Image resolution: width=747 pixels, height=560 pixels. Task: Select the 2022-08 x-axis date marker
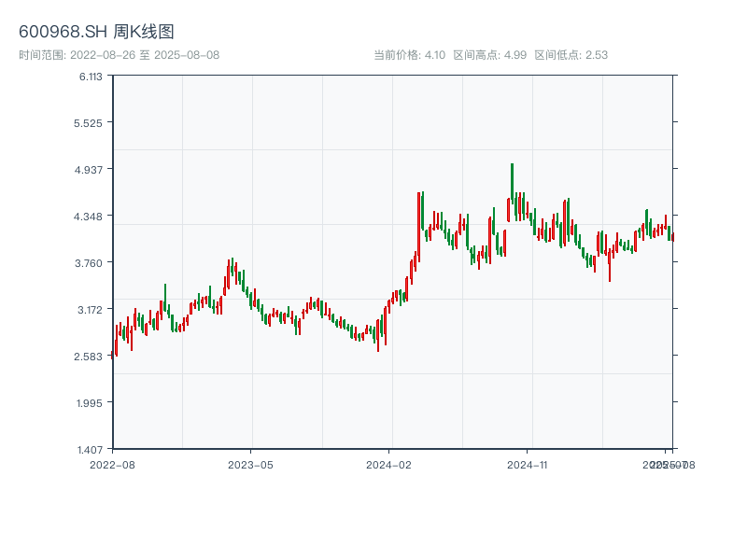[112, 464]
